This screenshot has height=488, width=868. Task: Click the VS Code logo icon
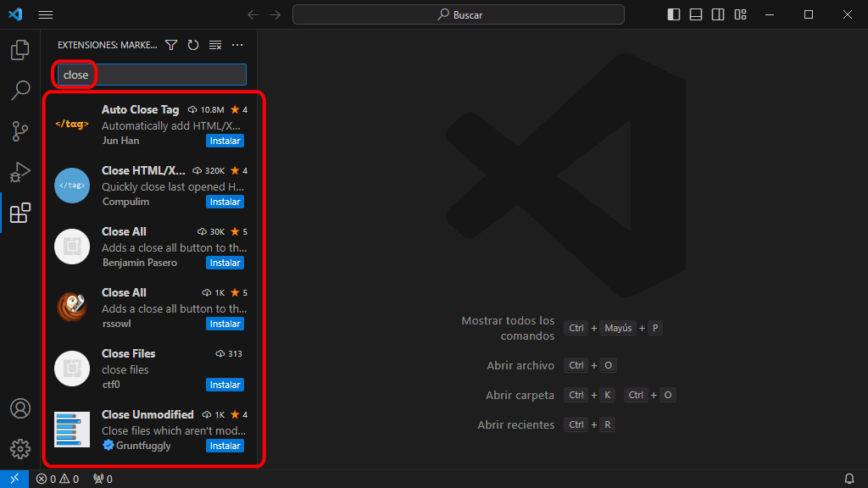pyautogui.click(x=15, y=14)
